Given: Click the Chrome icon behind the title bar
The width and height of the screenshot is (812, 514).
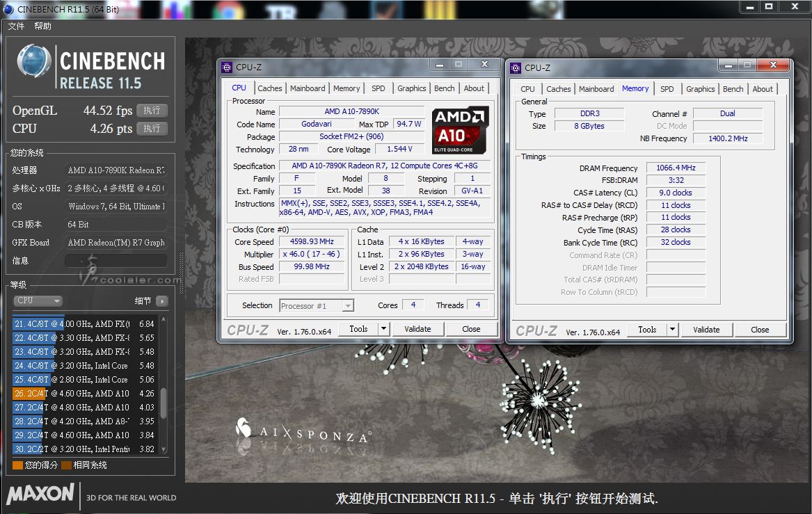Looking at the screenshot, I should (x=223, y=10).
